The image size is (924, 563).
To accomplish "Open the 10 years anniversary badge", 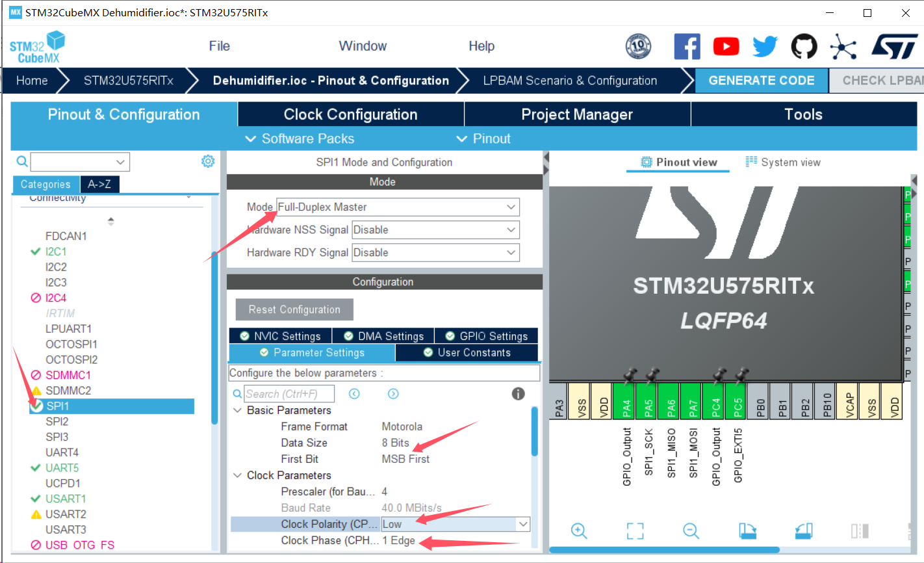I will (x=638, y=46).
